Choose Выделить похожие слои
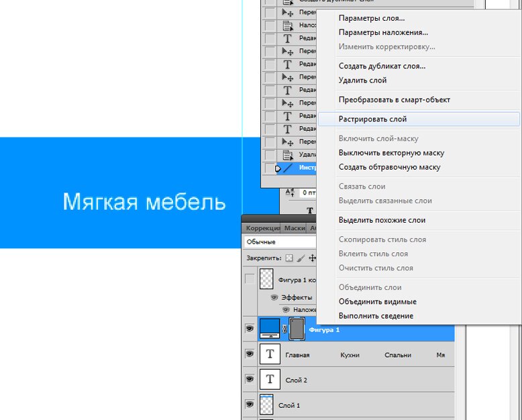 point(382,220)
